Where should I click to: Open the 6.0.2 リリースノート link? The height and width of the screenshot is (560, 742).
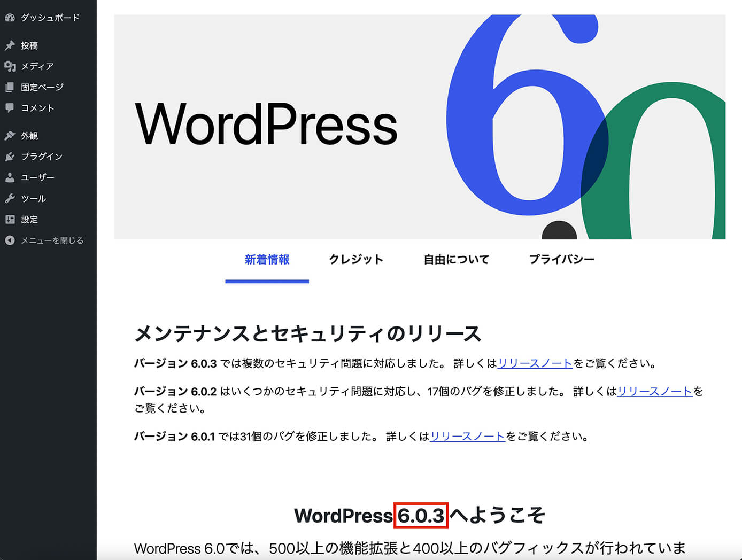[655, 392]
